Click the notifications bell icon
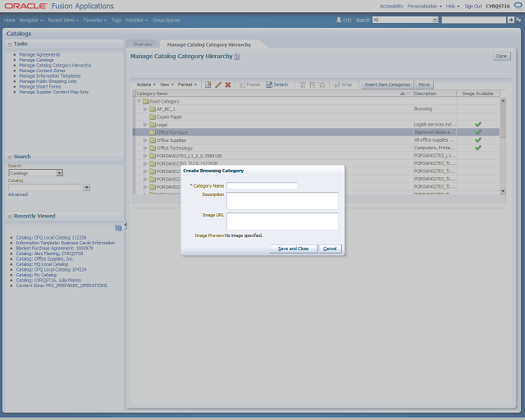This screenshot has height=420, width=525. tap(339, 20)
